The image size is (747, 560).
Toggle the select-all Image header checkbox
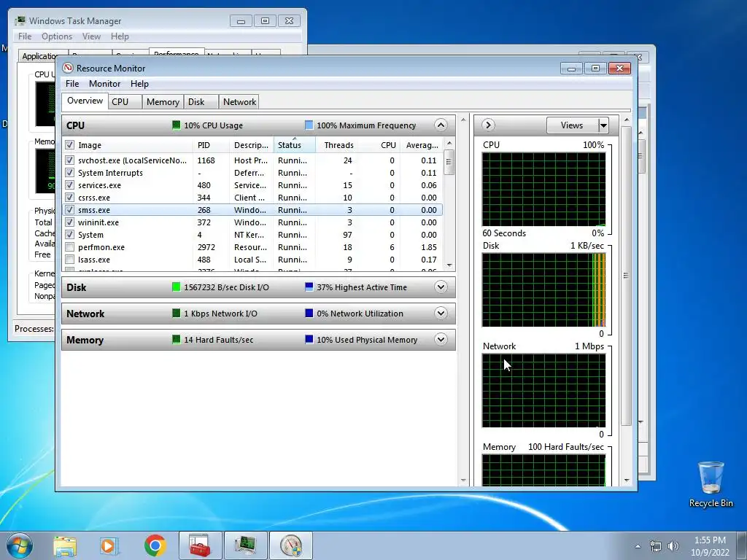click(x=69, y=145)
